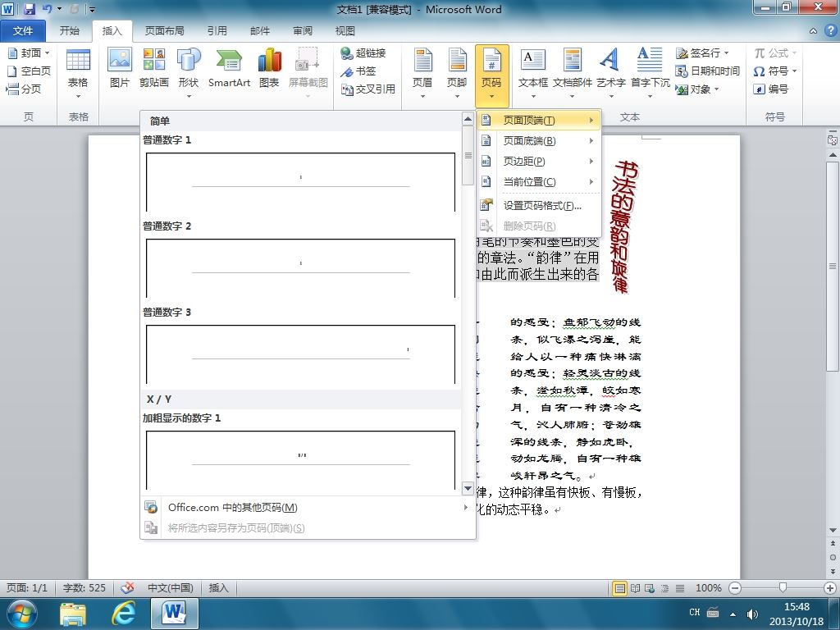This screenshot has height=630, width=840.
Task: Open the Undo history dropdown arrow
Action: (59, 8)
